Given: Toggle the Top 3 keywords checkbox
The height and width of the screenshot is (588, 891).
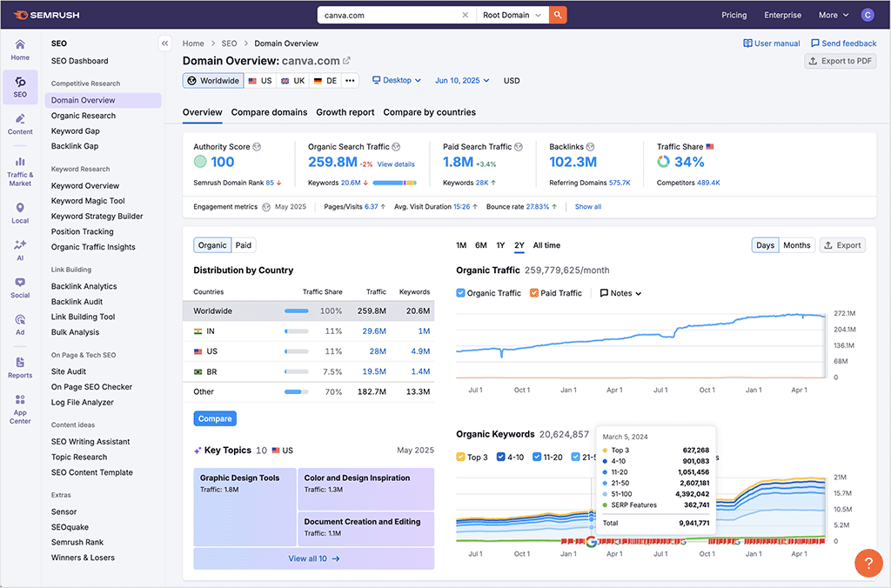Looking at the screenshot, I should pyautogui.click(x=460, y=457).
